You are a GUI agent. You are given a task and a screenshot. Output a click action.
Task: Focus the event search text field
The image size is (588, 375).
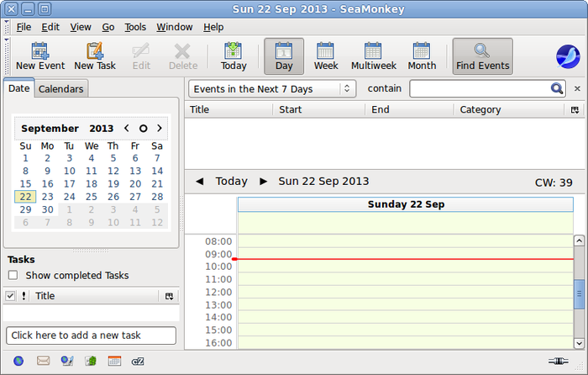tap(480, 88)
